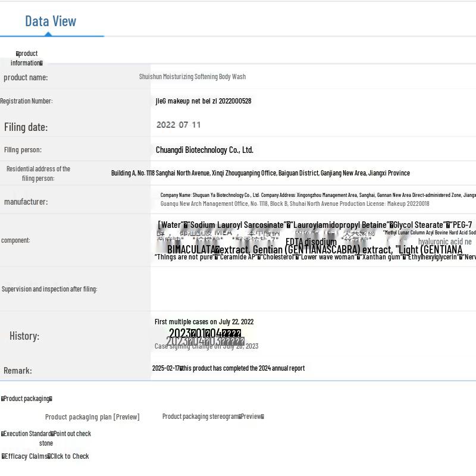Open Product packaging stereogram Preview link
The width and height of the screenshot is (476, 476).
[x=213, y=416]
